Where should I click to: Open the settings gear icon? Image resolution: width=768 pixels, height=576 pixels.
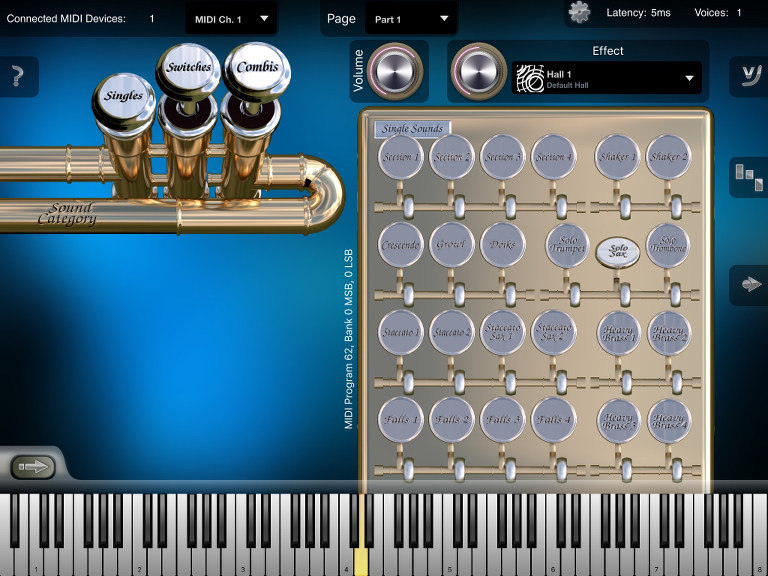coord(579,12)
